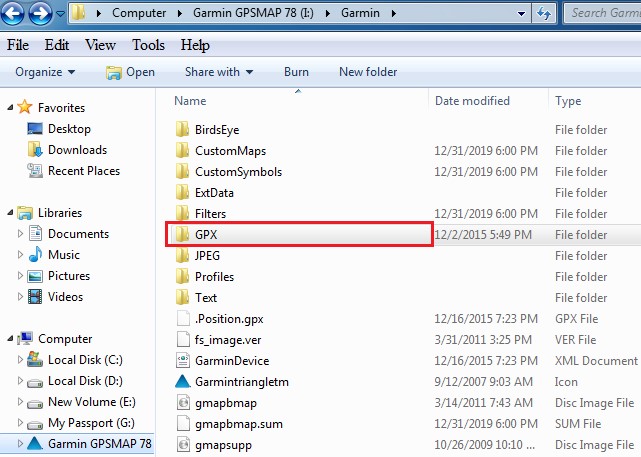641x457 pixels.
Task: Select Garmin GPSMAP 78 in navigation pane
Action: 90,444
